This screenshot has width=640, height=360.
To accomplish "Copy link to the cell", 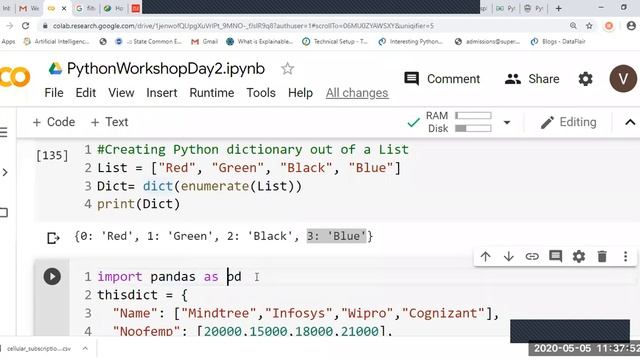I will [532, 256].
